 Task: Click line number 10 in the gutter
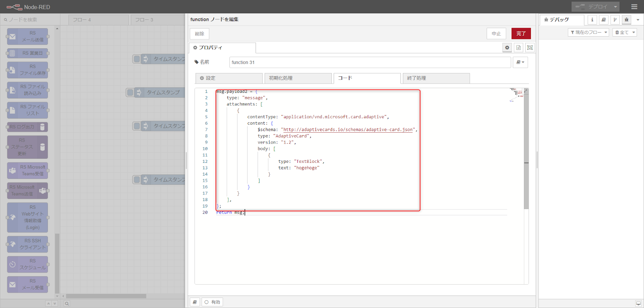pos(205,149)
